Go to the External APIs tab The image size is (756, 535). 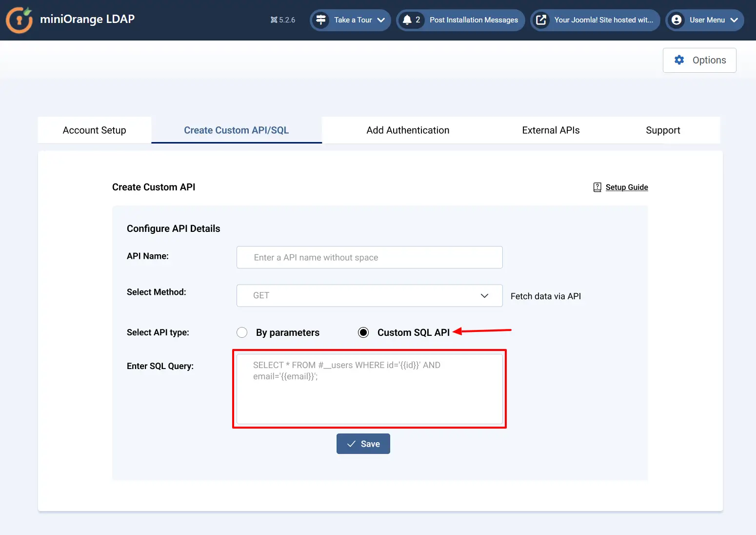click(x=551, y=130)
